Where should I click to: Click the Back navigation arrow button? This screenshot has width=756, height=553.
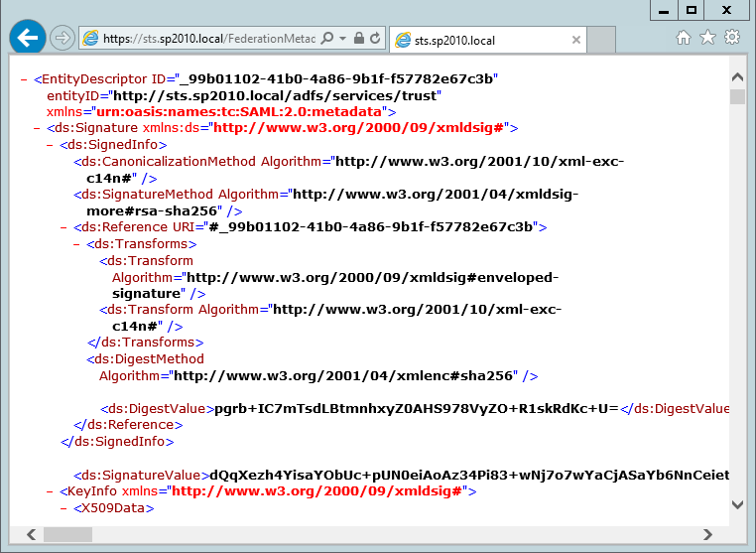(28, 39)
